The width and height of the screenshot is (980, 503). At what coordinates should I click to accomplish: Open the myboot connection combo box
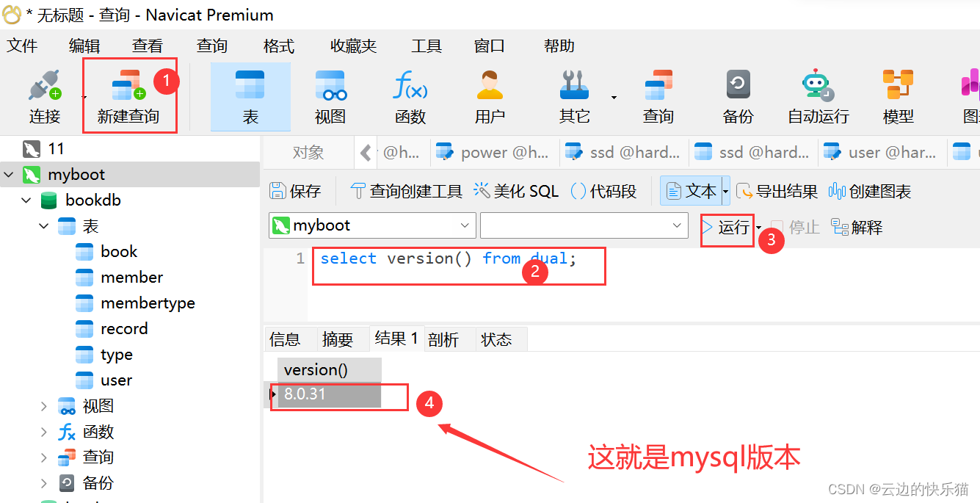(x=372, y=225)
